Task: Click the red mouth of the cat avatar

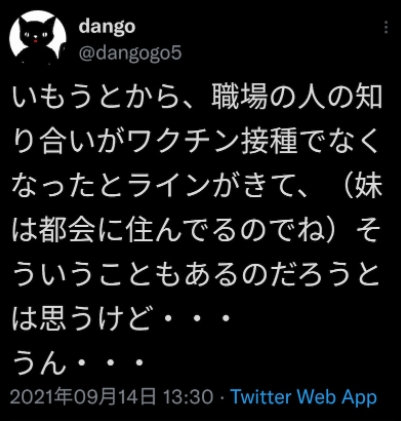Action: pyautogui.click(x=36, y=41)
